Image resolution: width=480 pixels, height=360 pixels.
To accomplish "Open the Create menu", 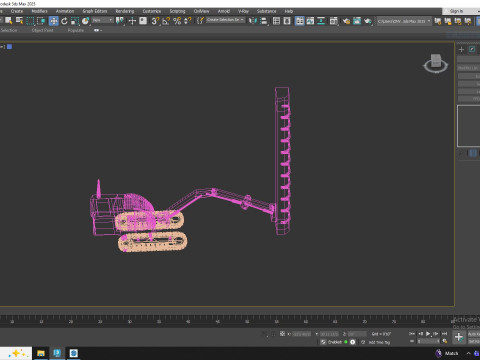I will pyautogui.click(x=17, y=11).
